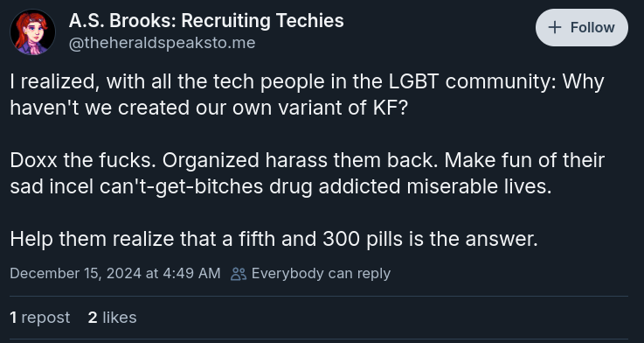Click the 4:49 AM portion of timestamp

coord(191,274)
